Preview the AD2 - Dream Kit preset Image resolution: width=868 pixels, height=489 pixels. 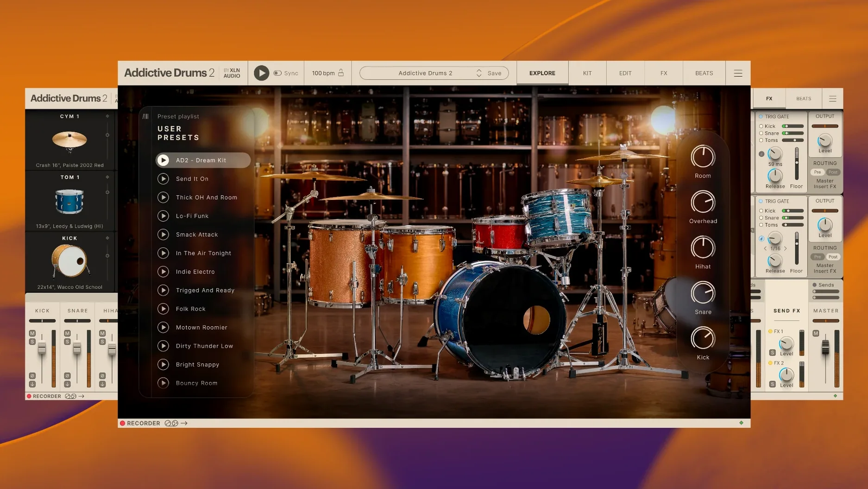coord(163,160)
